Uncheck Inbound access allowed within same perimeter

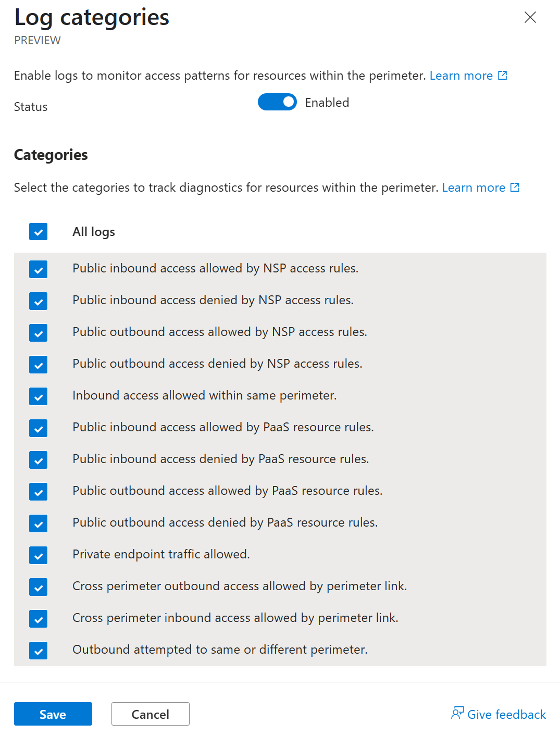39,396
